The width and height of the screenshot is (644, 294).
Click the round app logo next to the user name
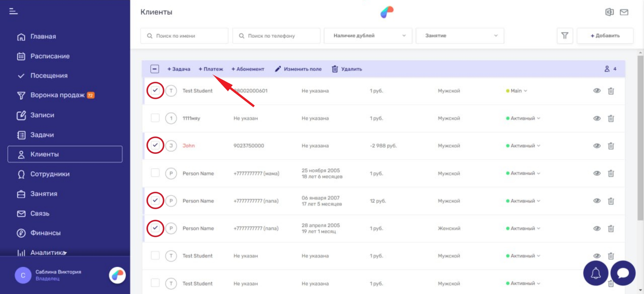[x=117, y=275]
